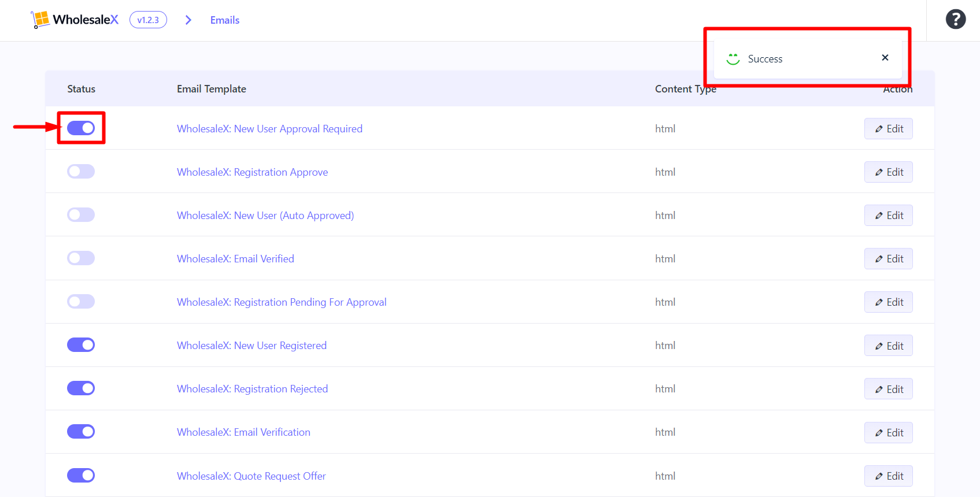Viewport: 980px width, 497px height.
Task: Edit New User Registered template
Action: (889, 346)
